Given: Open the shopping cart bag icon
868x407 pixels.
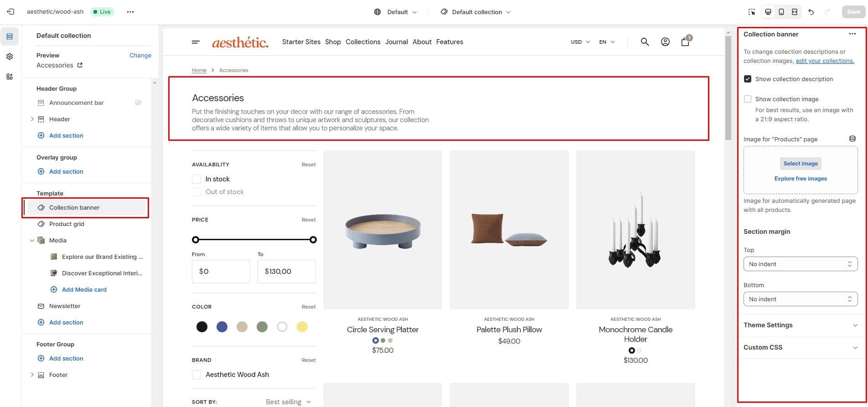Looking at the screenshot, I should [685, 42].
